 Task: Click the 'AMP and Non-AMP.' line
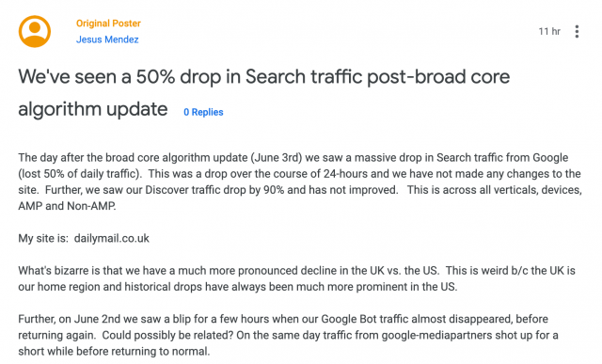coord(67,206)
